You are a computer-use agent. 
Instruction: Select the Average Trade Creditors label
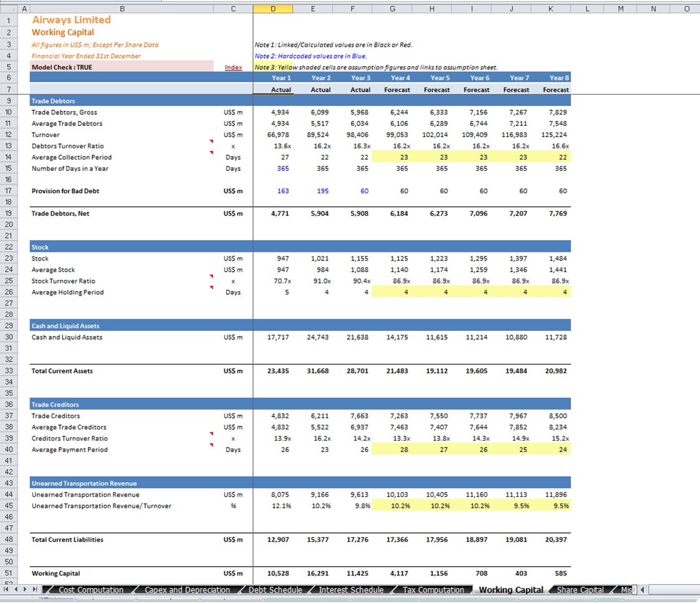69,427
